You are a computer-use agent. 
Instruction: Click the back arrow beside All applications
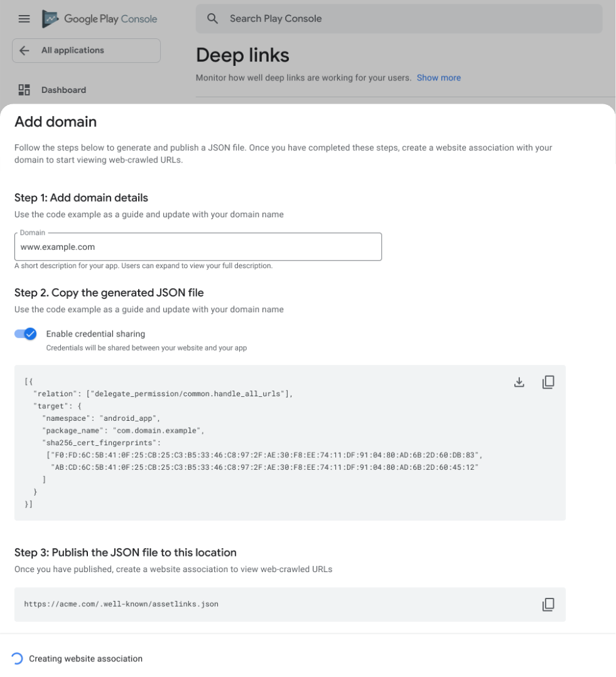click(24, 50)
